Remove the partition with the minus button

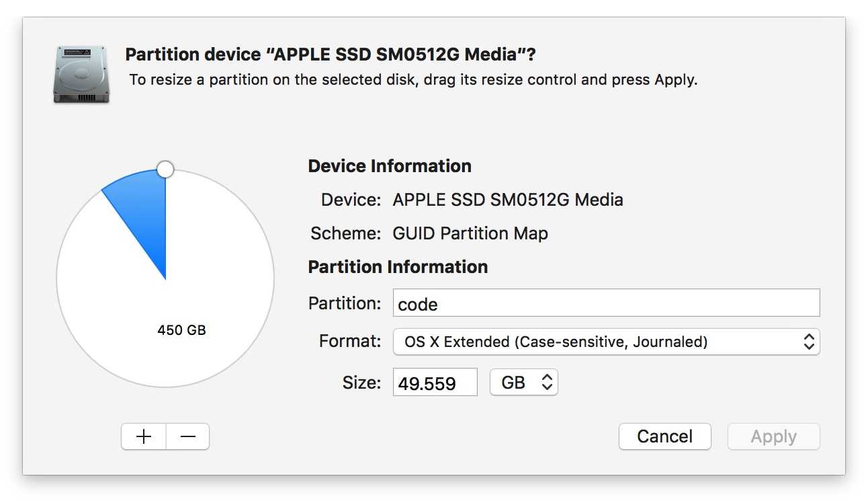pyautogui.click(x=188, y=436)
